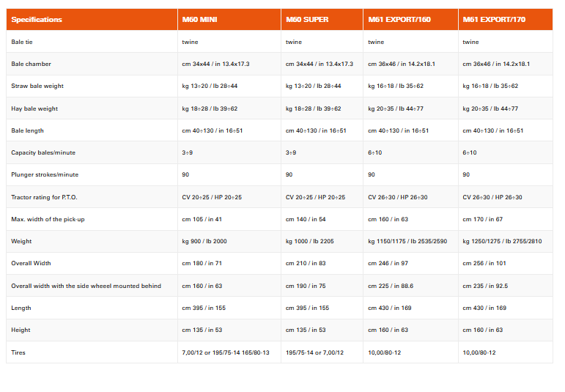Click the Bale tie row label

click(x=23, y=42)
